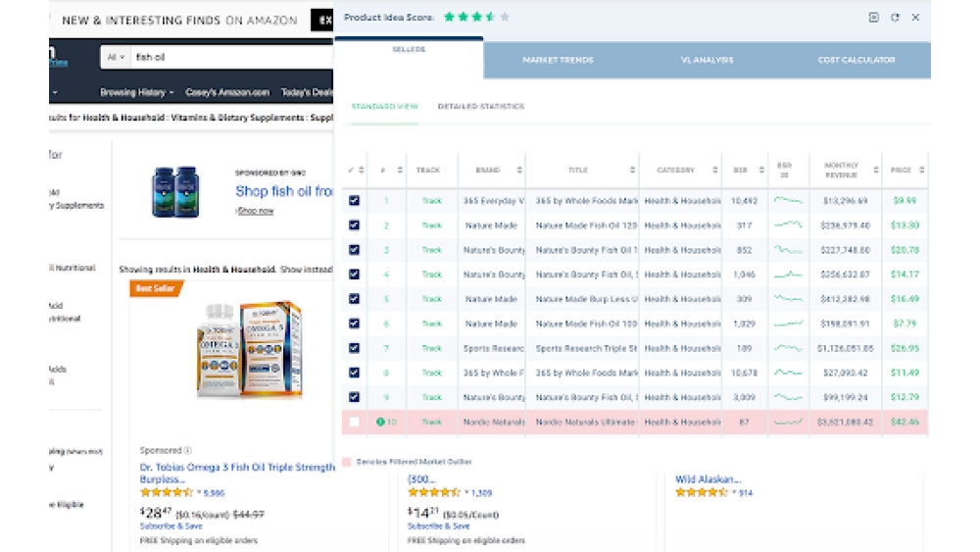Screen dimensions: 980x552
Task: Click the outlier warning icon on row 10
Action: point(380,422)
